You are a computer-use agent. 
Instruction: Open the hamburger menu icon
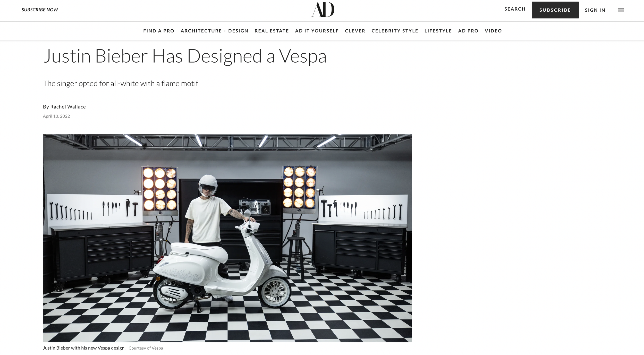coord(621,10)
